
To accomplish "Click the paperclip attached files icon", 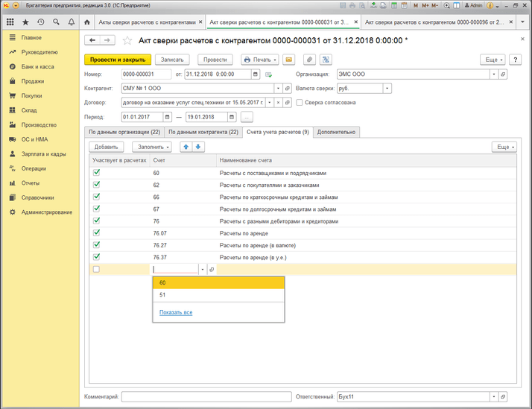I will [309, 60].
